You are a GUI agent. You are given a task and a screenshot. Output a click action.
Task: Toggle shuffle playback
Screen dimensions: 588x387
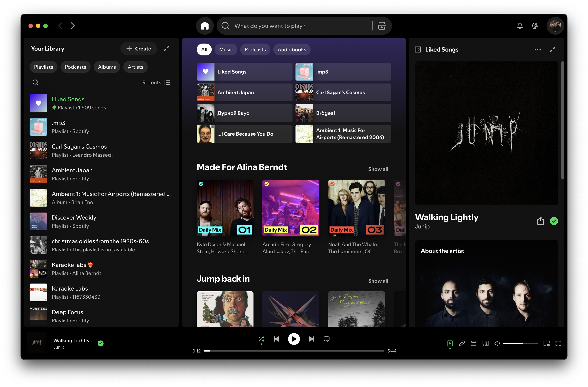point(261,339)
